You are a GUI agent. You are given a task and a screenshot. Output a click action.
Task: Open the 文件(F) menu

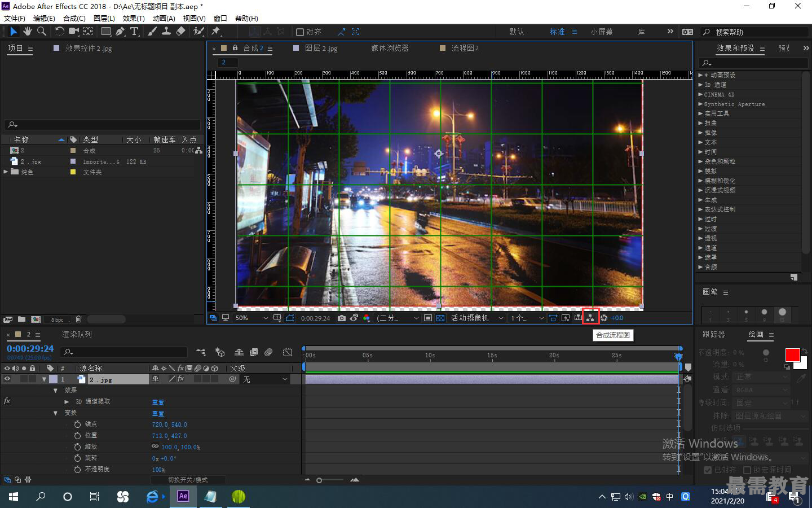15,18
